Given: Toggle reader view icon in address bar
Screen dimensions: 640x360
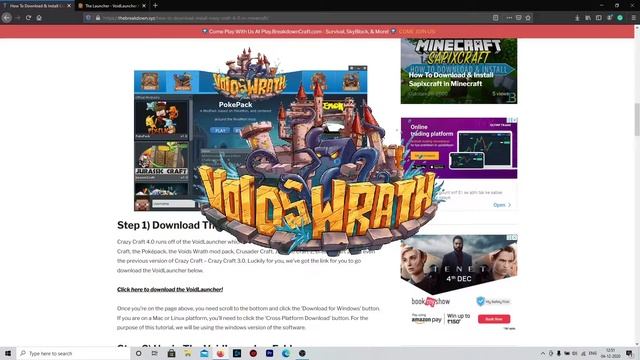Looking at the screenshot, I should (x=496, y=18).
